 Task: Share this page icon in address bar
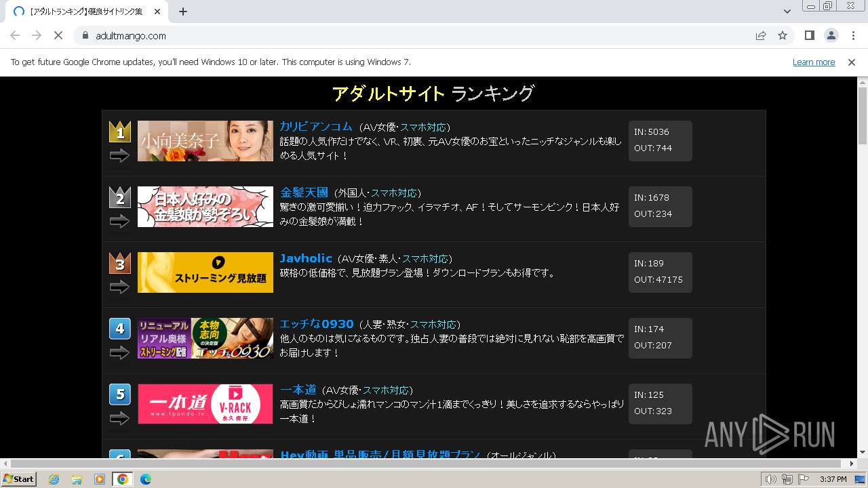761,35
